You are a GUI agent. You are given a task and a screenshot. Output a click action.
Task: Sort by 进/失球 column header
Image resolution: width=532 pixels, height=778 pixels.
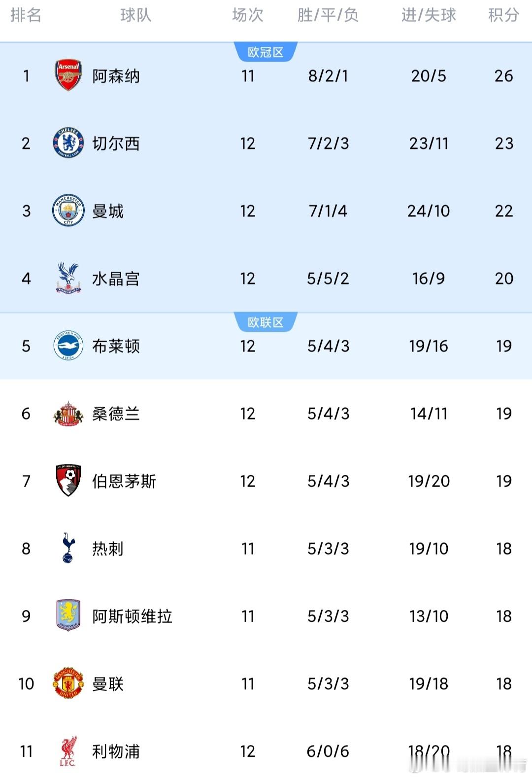pos(429,15)
